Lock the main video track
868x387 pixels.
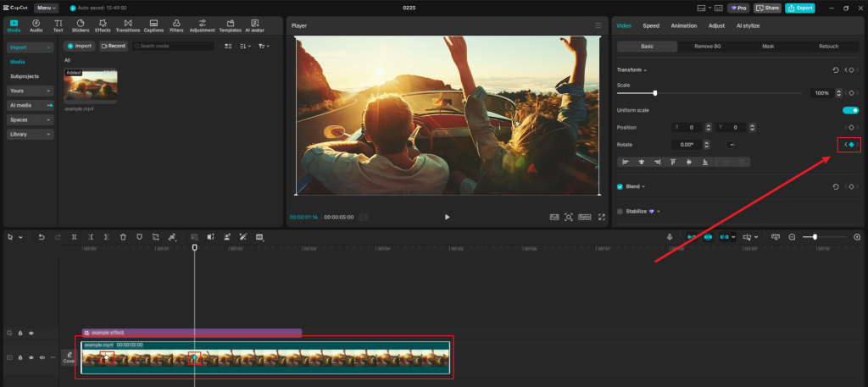click(x=20, y=357)
